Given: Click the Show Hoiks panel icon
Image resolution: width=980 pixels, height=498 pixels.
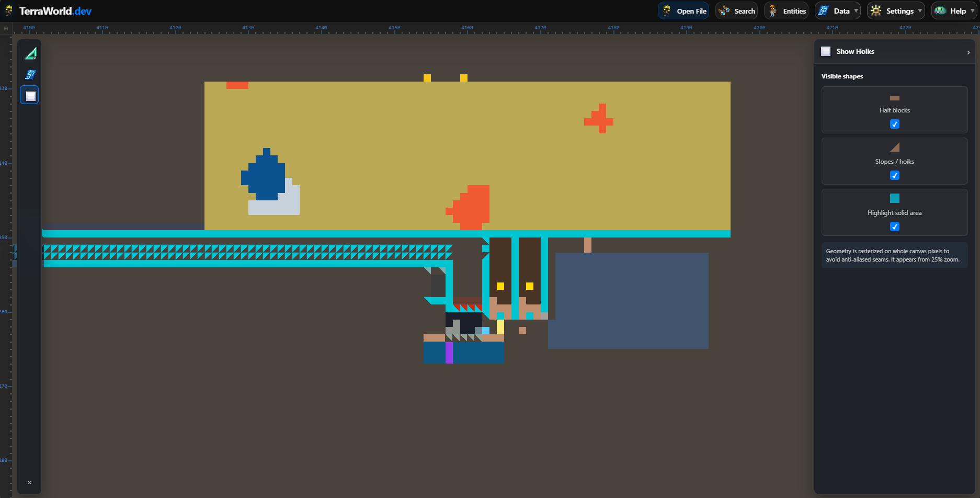Looking at the screenshot, I should click(826, 51).
